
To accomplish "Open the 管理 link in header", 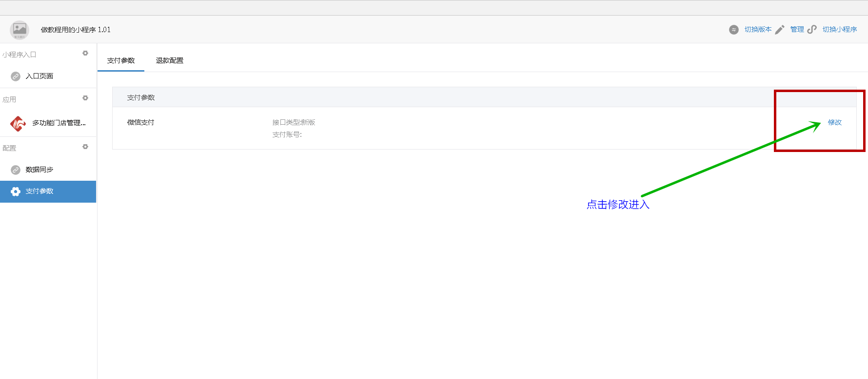I will coord(797,30).
